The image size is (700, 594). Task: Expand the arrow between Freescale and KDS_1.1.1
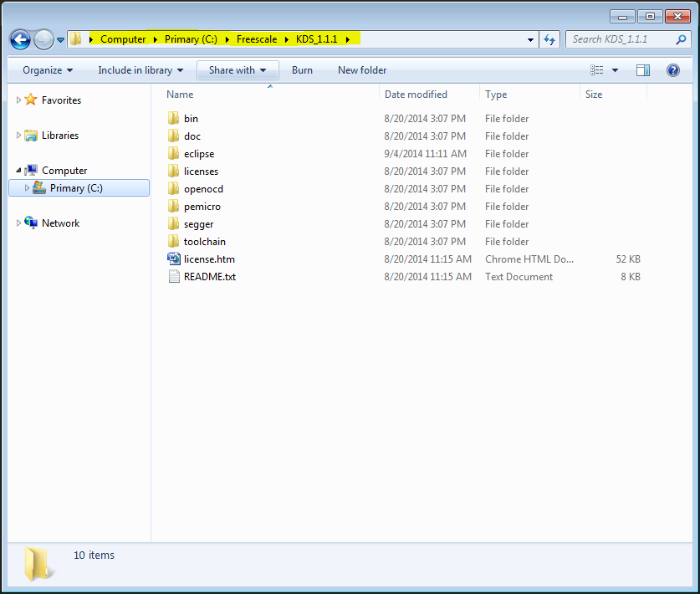tap(286, 40)
